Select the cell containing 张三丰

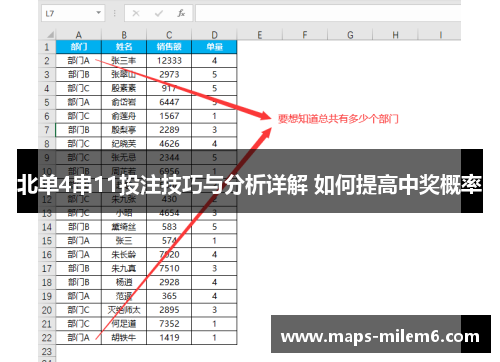[x=124, y=61]
